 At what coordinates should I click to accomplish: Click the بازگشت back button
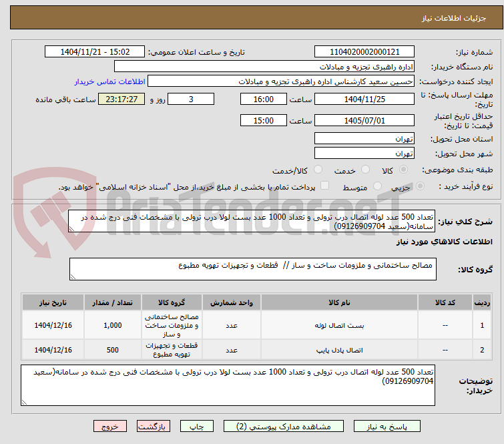pyautogui.click(x=154, y=427)
